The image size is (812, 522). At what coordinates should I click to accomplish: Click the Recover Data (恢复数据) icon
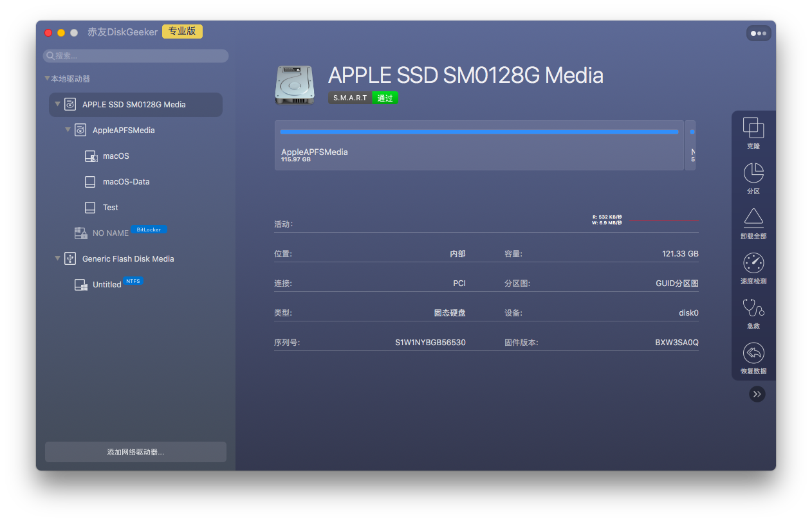pyautogui.click(x=753, y=353)
